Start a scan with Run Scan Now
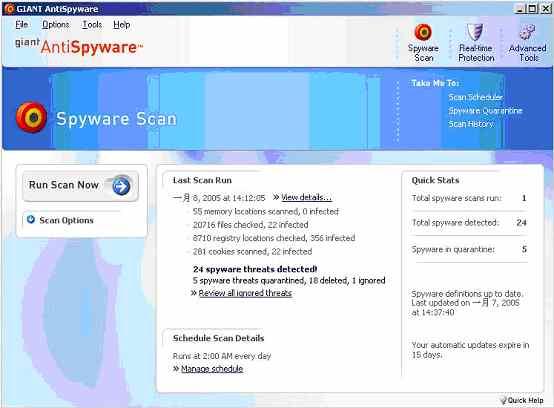554x408 pixels. [80, 186]
